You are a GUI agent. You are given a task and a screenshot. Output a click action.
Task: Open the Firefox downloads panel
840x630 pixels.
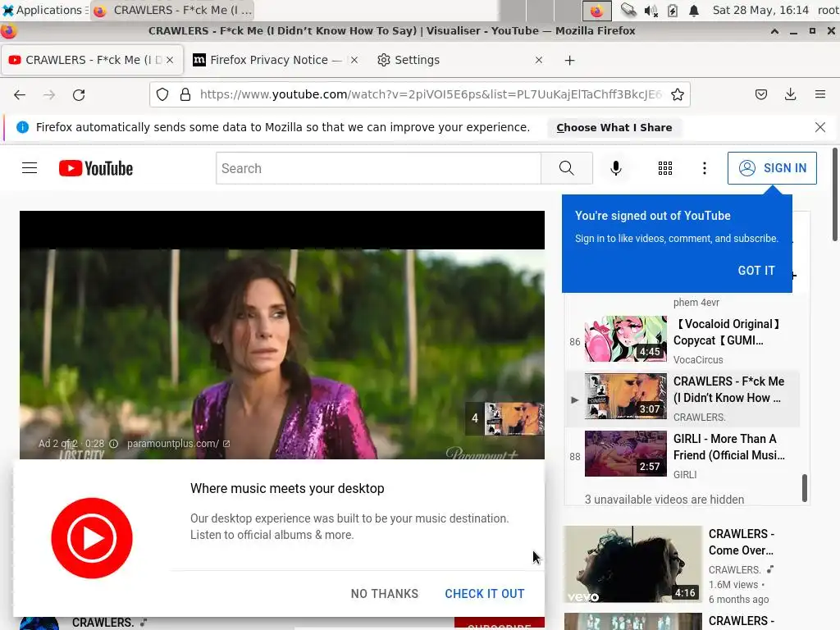790,95
